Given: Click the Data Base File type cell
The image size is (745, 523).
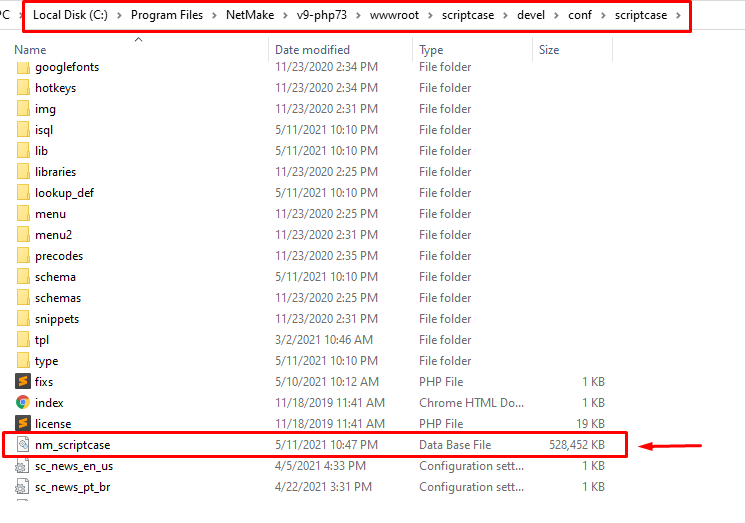Looking at the screenshot, I should (x=455, y=445).
